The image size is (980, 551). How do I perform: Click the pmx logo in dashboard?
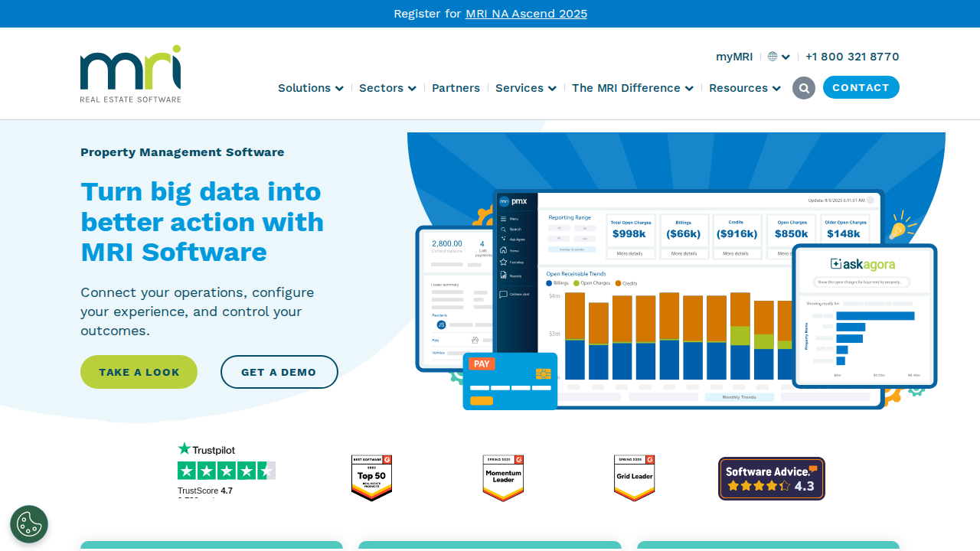(x=512, y=201)
